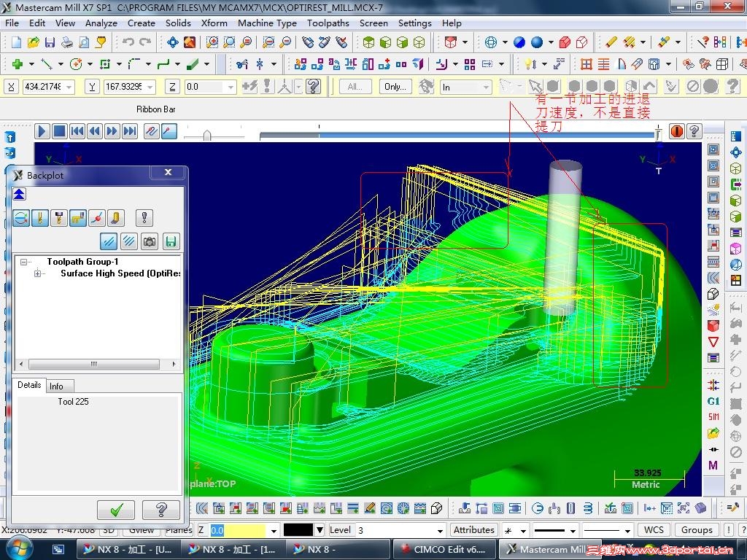Open the X coordinate dropdown
747x560 pixels.
[69, 87]
